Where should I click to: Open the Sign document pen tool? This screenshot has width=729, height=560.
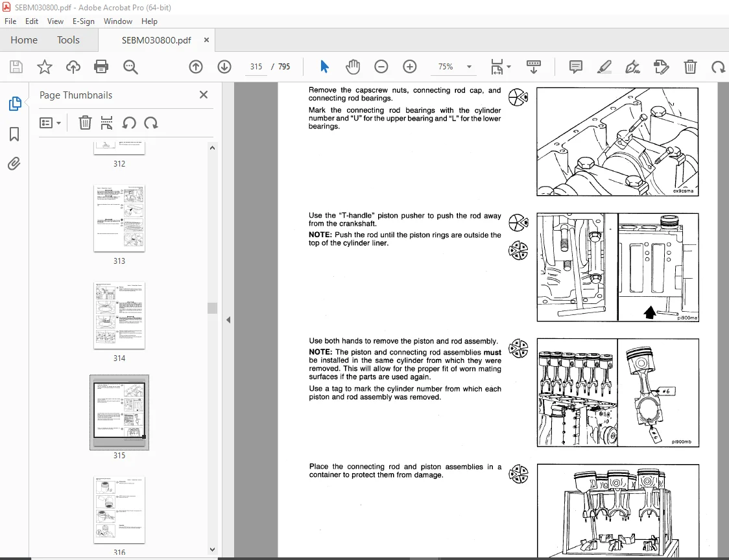click(x=633, y=67)
